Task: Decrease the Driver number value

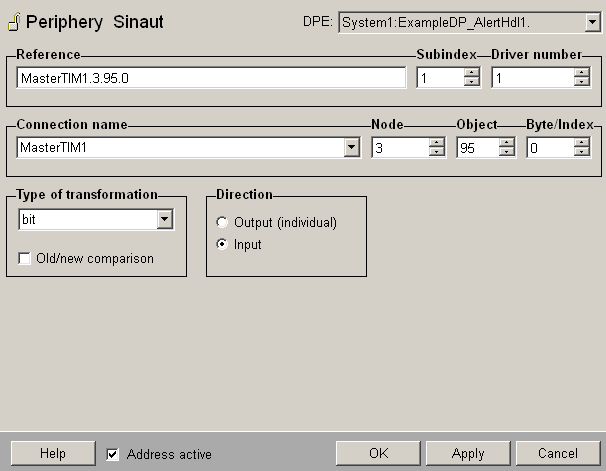Action: point(582,83)
